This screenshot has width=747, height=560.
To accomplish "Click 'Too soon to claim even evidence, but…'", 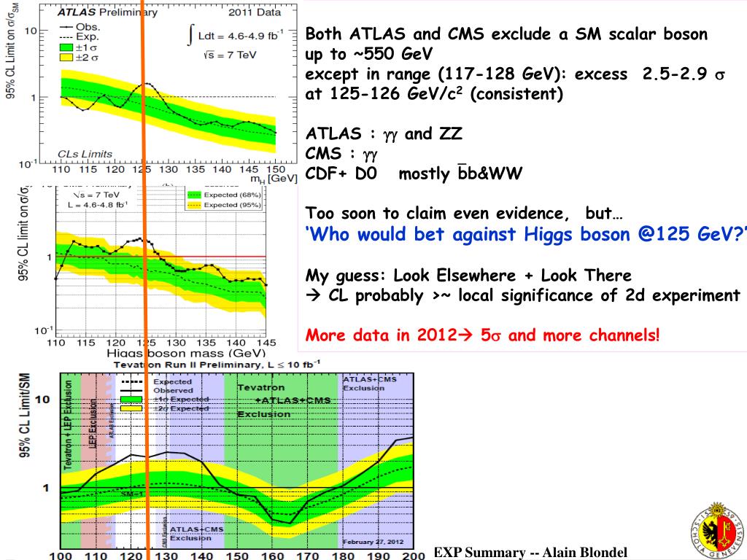I will click(x=464, y=213).
